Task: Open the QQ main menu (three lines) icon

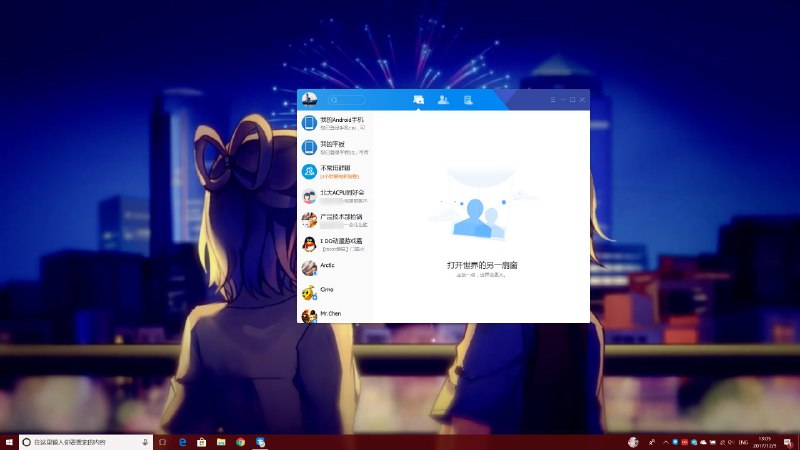Action: tap(553, 99)
